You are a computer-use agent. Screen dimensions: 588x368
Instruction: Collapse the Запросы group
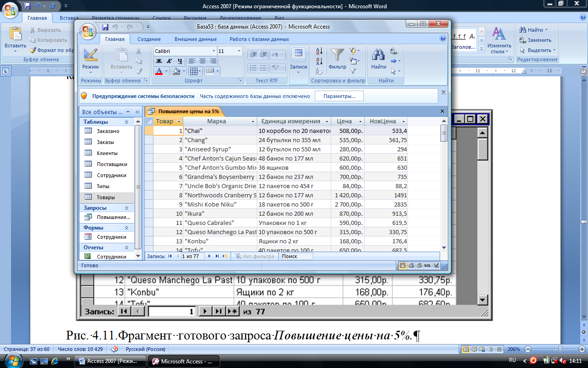click(127, 208)
